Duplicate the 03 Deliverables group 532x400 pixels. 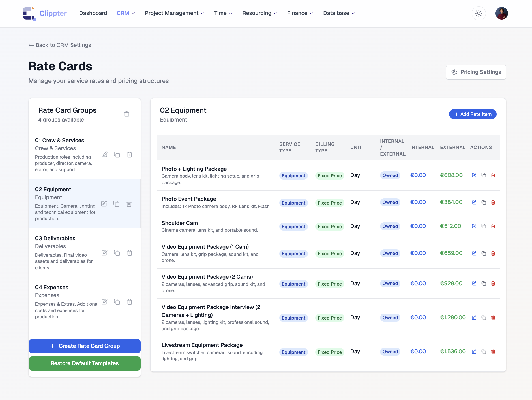(117, 253)
